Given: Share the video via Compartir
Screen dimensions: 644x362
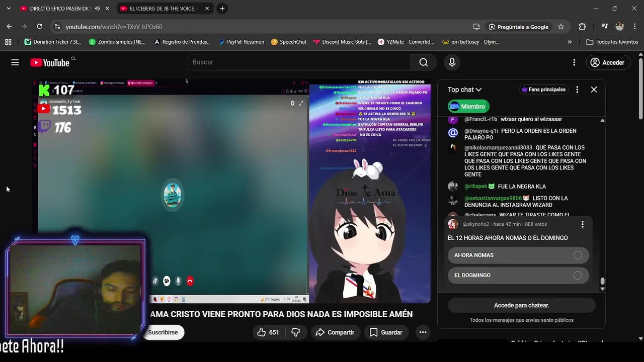Looking at the screenshot, I should pos(335,332).
